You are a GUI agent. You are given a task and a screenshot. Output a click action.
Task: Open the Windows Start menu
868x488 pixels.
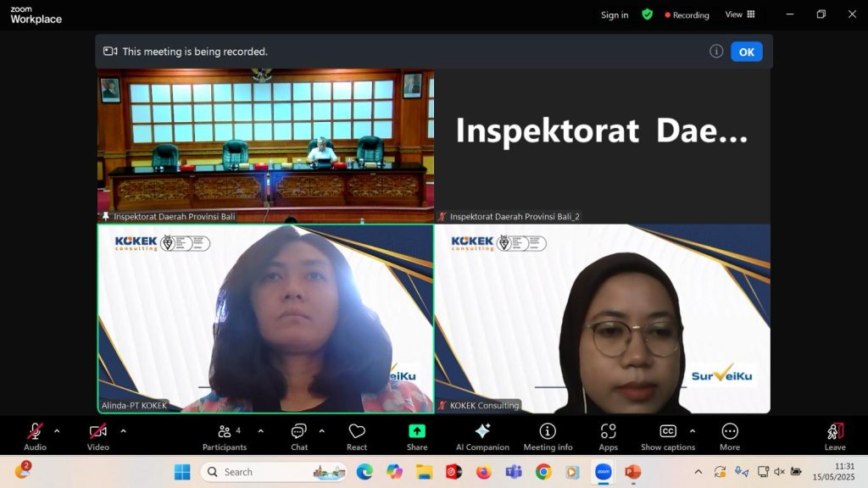point(182,472)
